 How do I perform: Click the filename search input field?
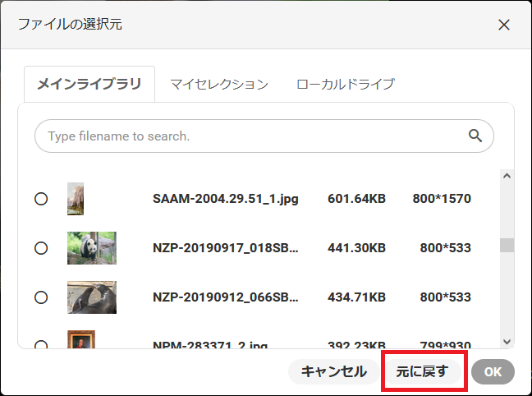click(246, 136)
